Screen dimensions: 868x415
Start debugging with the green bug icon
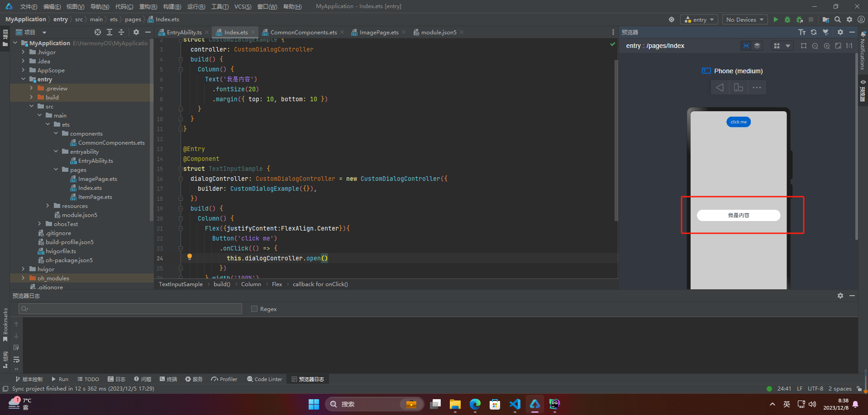[x=787, y=19]
